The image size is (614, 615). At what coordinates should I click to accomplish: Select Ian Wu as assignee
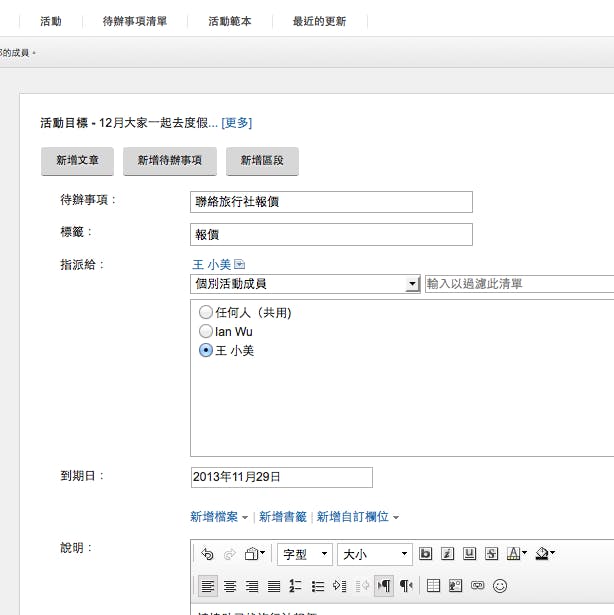[206, 331]
